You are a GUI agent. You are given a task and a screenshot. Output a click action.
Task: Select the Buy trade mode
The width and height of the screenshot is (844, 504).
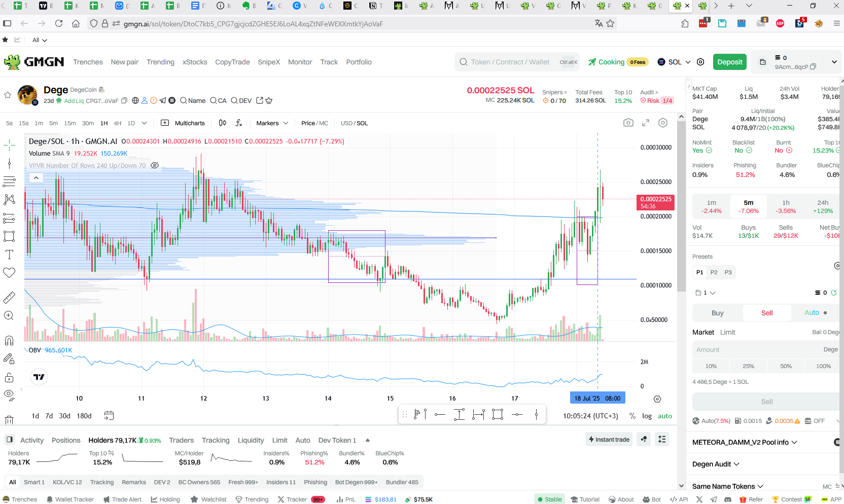[x=717, y=313]
